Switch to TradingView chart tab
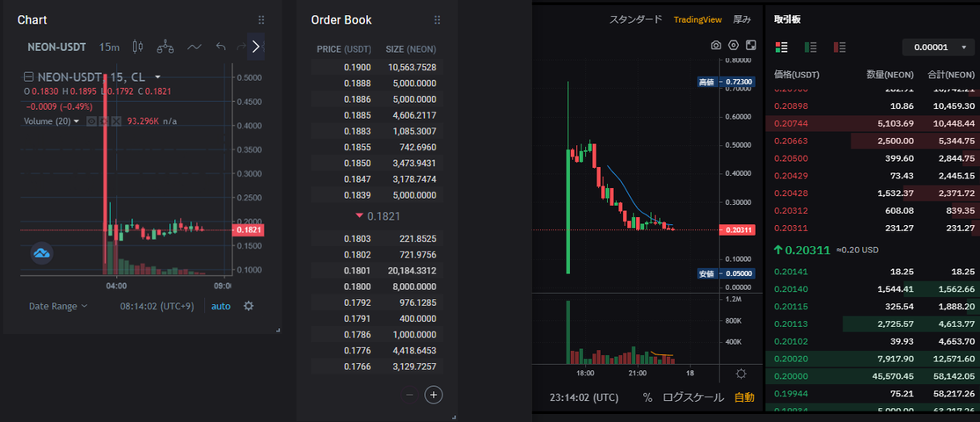Image resolution: width=980 pixels, height=422 pixels. point(698,19)
